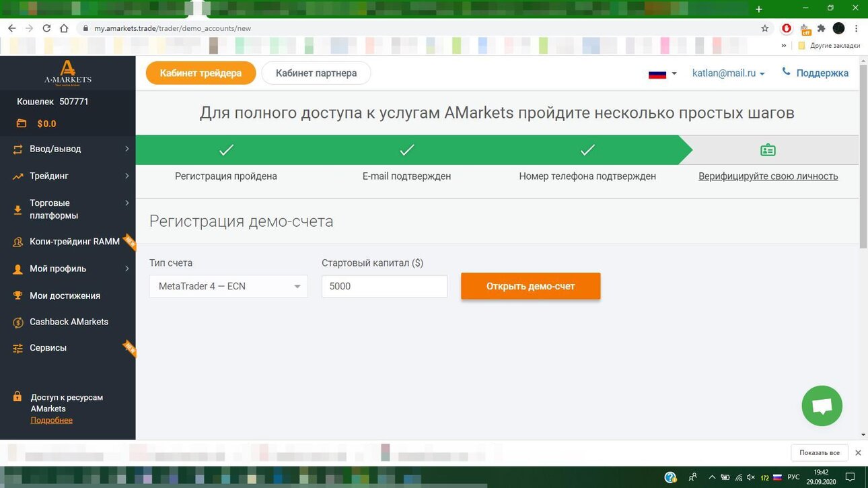Screen dimensions: 868x488
Task: Click the Мои достижения trophy icon
Action: point(17,295)
